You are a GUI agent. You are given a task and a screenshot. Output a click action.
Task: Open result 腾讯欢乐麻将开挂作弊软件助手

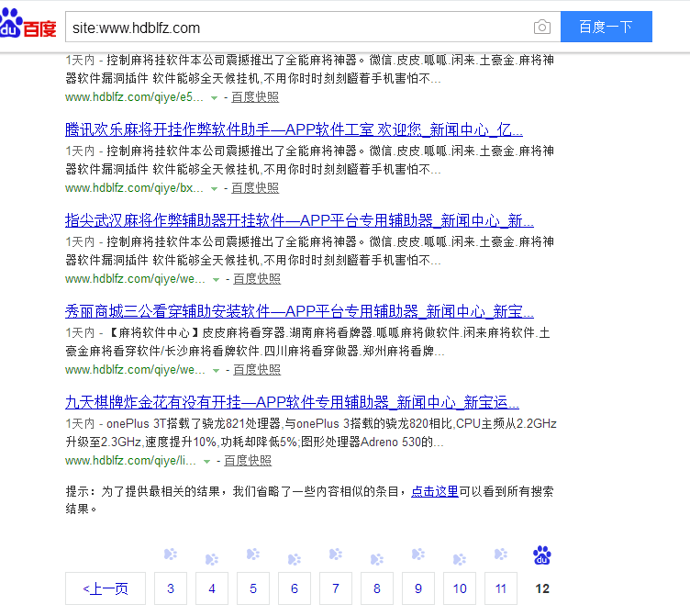coord(294,129)
